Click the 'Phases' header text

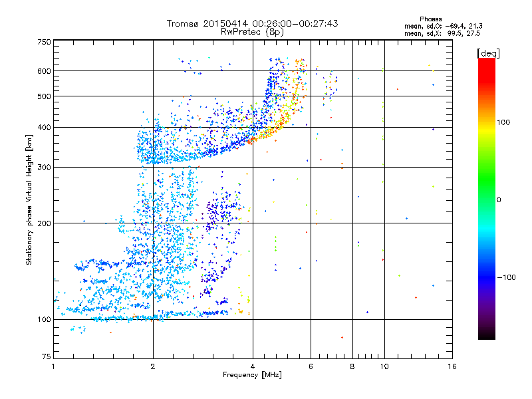[x=430, y=19]
